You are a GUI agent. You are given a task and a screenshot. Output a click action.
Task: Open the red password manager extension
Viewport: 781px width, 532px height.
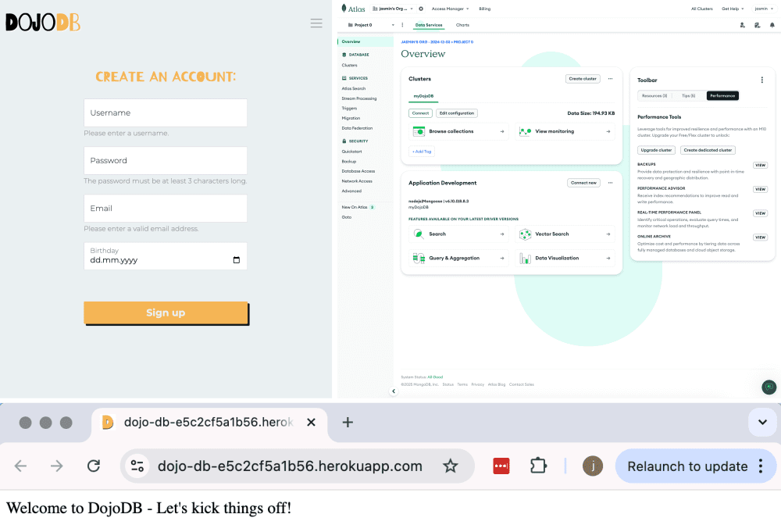[x=501, y=466]
